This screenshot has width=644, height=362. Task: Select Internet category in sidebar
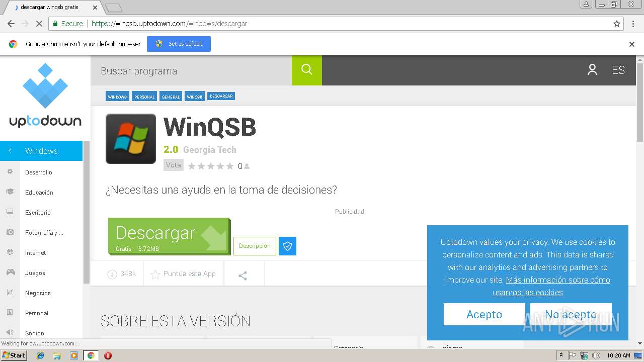(35, 252)
